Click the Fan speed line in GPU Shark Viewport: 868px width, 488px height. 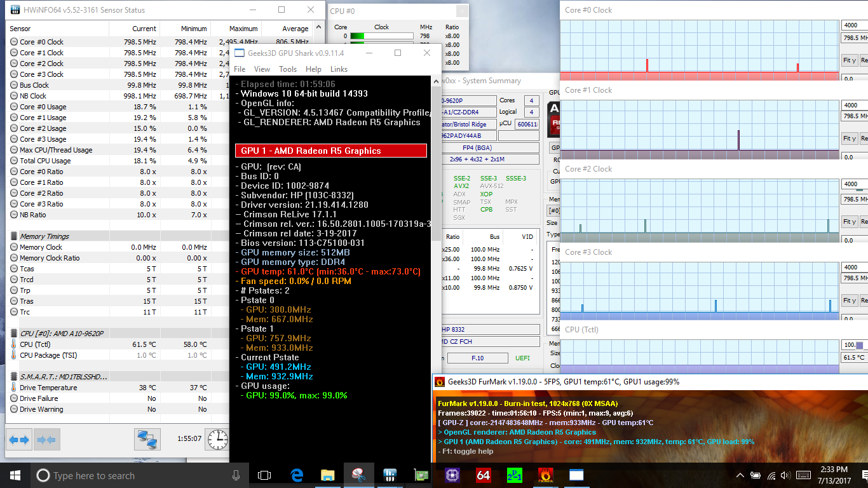pos(295,281)
